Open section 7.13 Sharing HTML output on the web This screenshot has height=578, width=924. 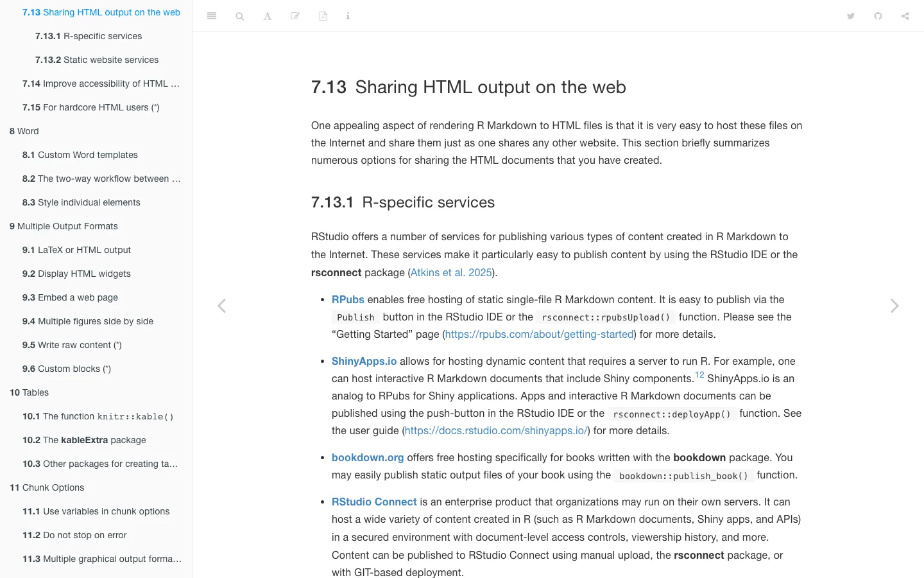(101, 12)
